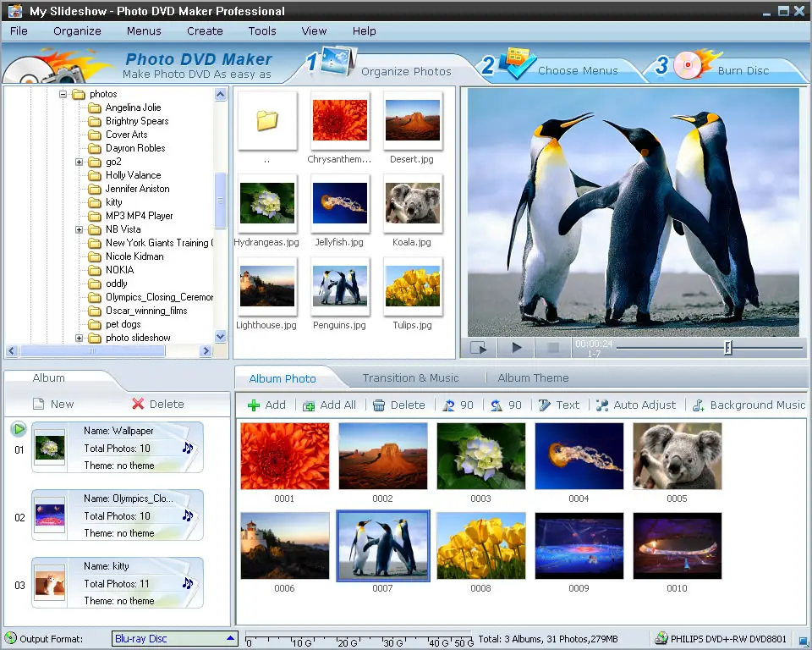Go to Burn Disc step

(x=742, y=71)
